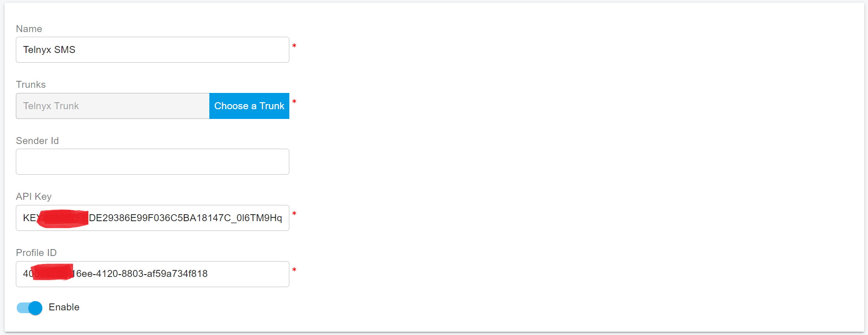Click the required asterisk beside Profile ID field

click(x=294, y=270)
